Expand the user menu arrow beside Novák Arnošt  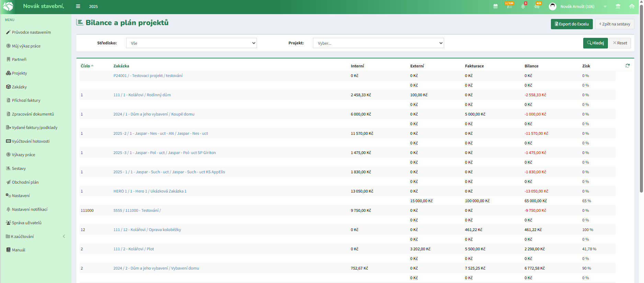605,7
